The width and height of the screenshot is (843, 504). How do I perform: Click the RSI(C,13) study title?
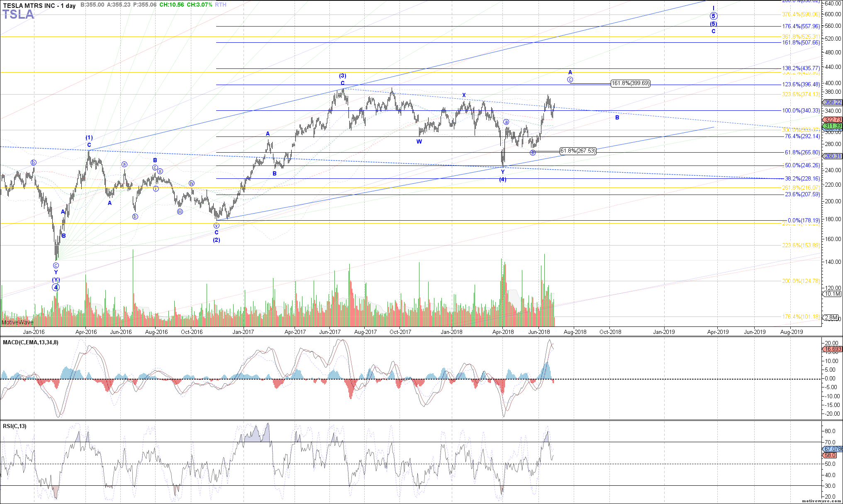pyautogui.click(x=15, y=426)
